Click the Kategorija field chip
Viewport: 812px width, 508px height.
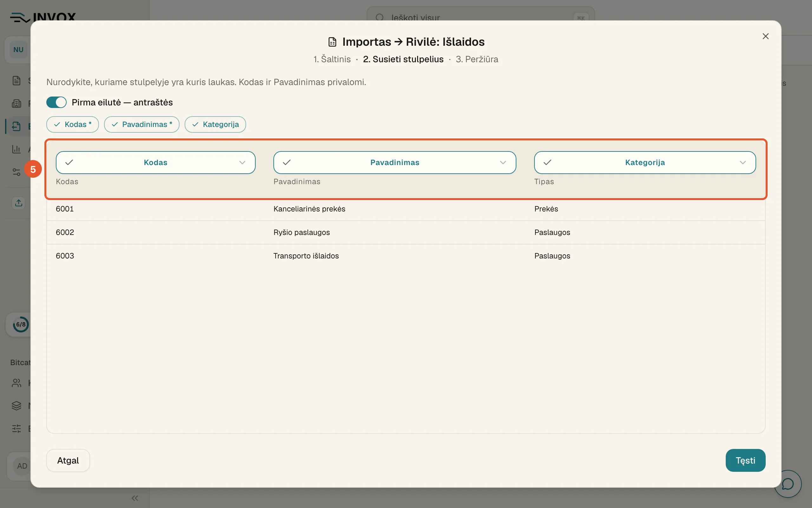point(215,124)
